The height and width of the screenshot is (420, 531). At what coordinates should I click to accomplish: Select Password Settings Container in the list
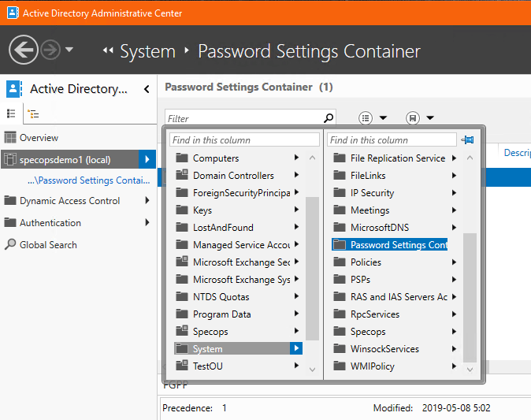pos(389,244)
